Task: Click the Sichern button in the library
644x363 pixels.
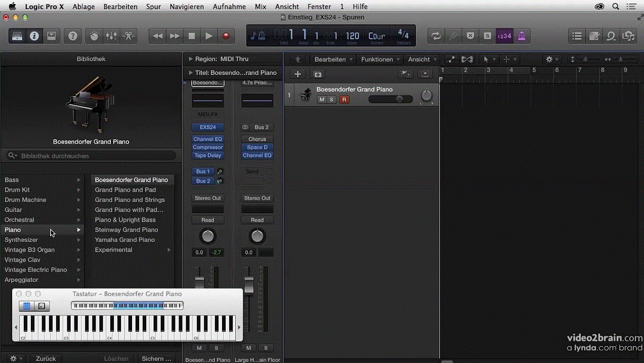Action: (157, 358)
